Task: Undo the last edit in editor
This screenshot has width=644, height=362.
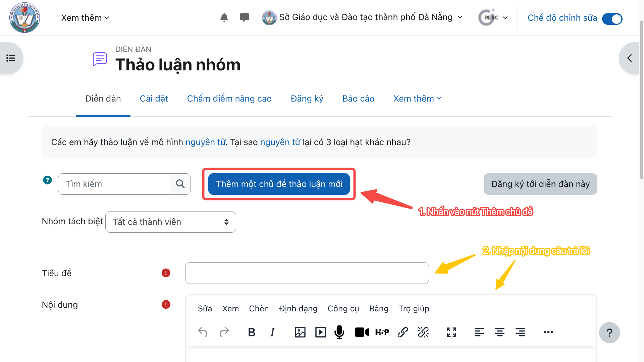Action: point(203,332)
